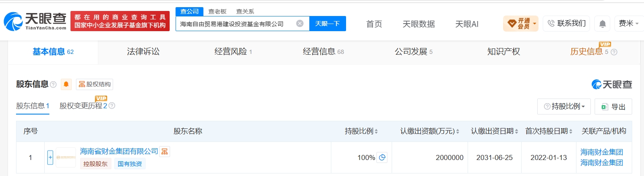Open the 持股比例 filter dropdown
Viewport: 644px width, 176px height.
tap(564, 107)
